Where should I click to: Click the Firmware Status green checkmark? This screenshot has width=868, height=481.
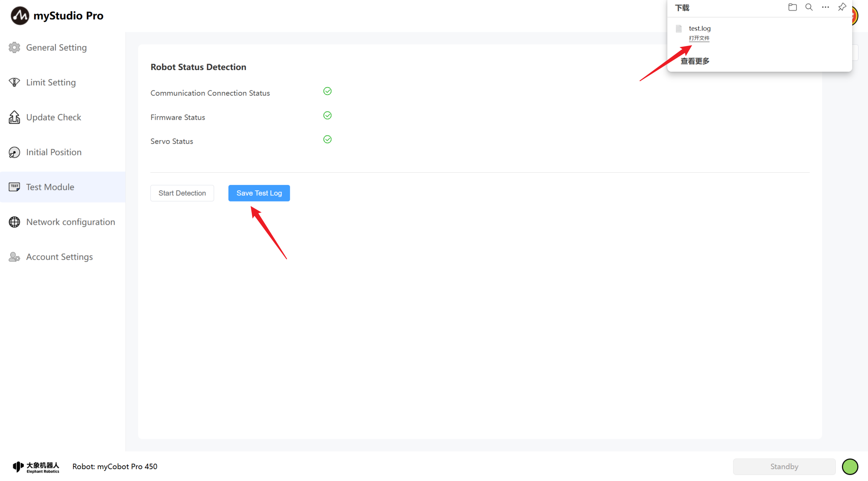[x=327, y=115]
